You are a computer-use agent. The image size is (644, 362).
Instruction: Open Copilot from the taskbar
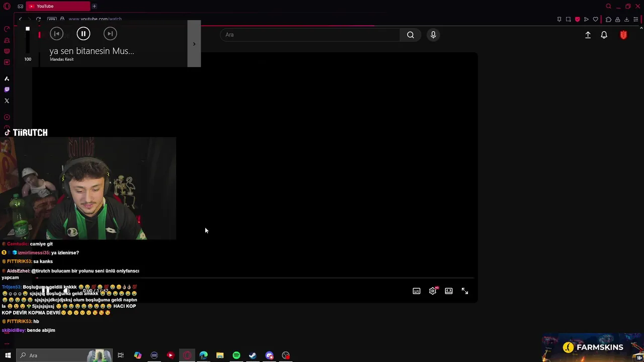[x=137, y=355]
